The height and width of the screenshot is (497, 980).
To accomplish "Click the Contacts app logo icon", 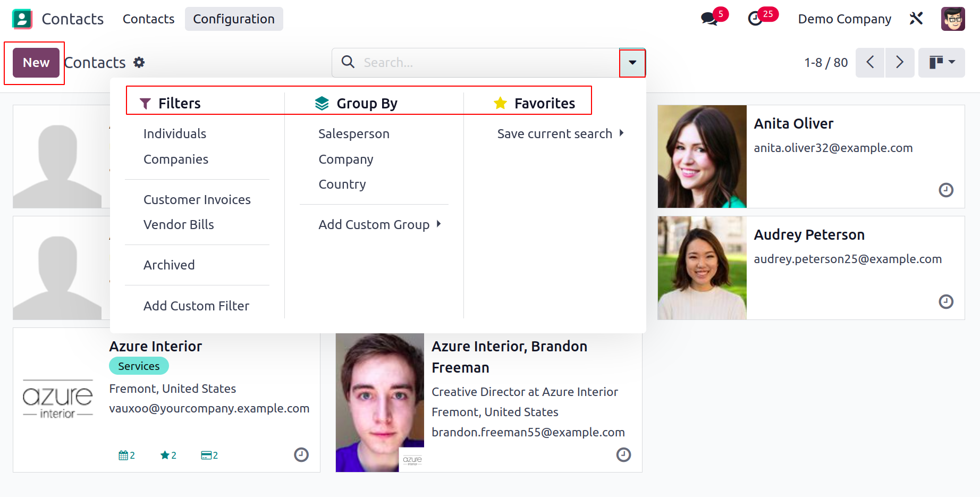I will pyautogui.click(x=22, y=19).
